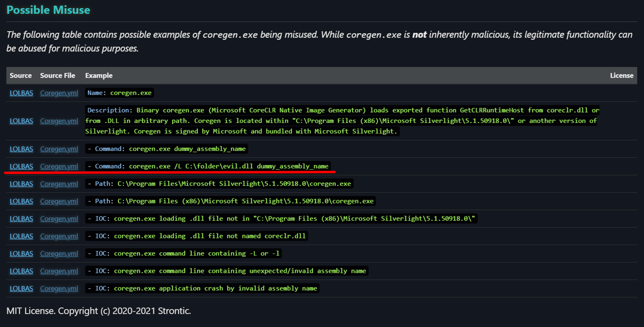Click LOLBAS link for the unexpected assembly name IOC
The height and width of the screenshot is (327, 644).
tap(21, 271)
